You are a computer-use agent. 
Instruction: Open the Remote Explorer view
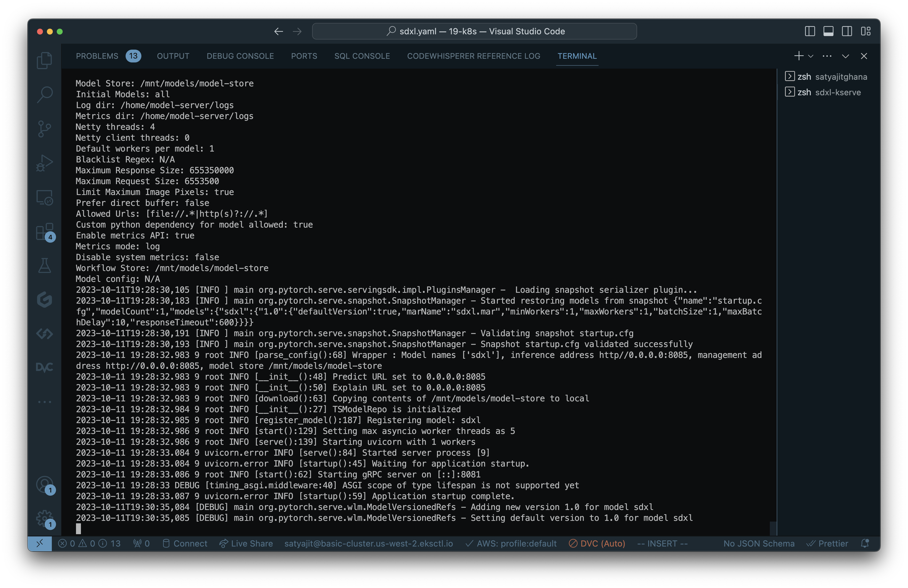(x=44, y=198)
